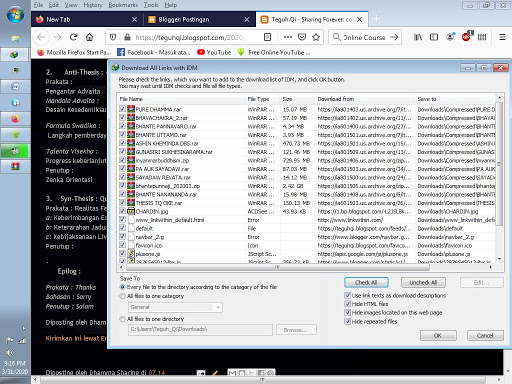The image size is (512, 384).
Task: Click the Firefox back arrow
Action: 41,37
